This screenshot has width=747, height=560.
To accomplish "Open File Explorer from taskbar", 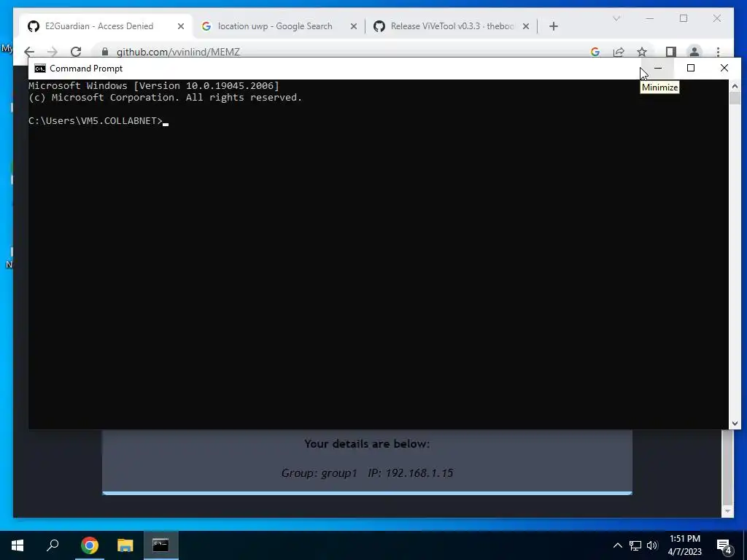I will 125,545.
